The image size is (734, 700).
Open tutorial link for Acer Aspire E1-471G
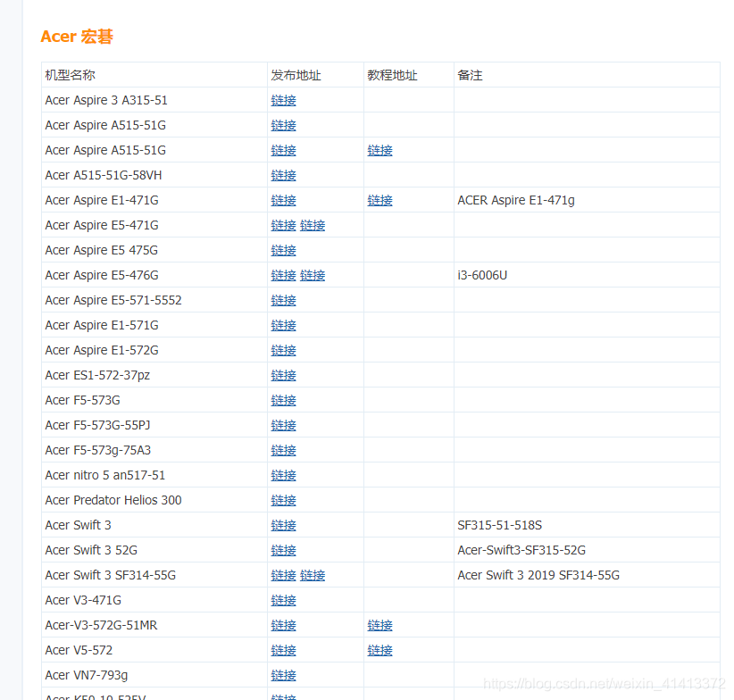click(x=380, y=200)
